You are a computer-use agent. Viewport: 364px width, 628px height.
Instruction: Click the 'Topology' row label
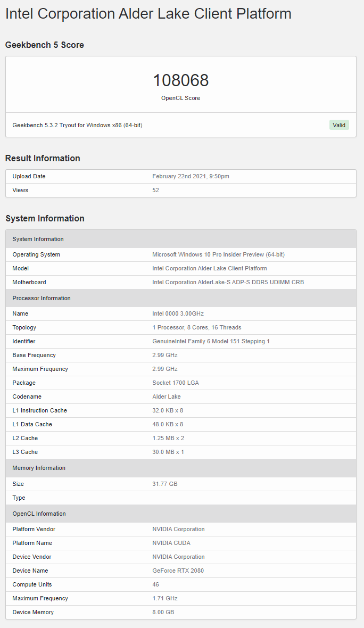coord(24,327)
